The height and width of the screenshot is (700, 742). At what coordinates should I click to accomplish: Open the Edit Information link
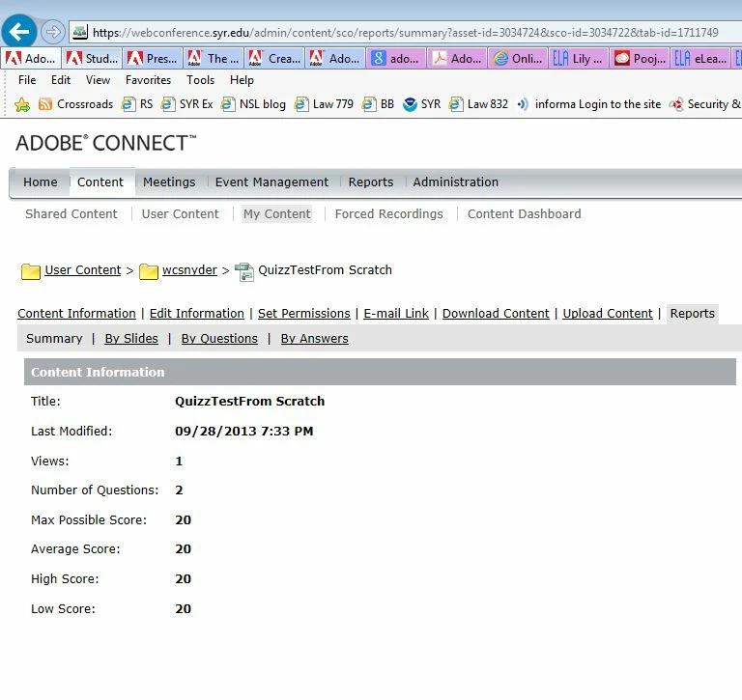pyautogui.click(x=197, y=313)
